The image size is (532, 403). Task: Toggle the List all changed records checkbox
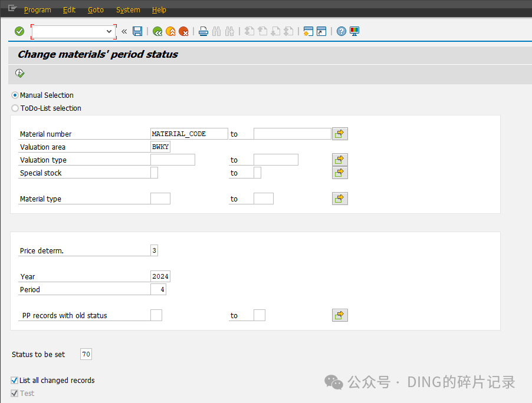14,380
